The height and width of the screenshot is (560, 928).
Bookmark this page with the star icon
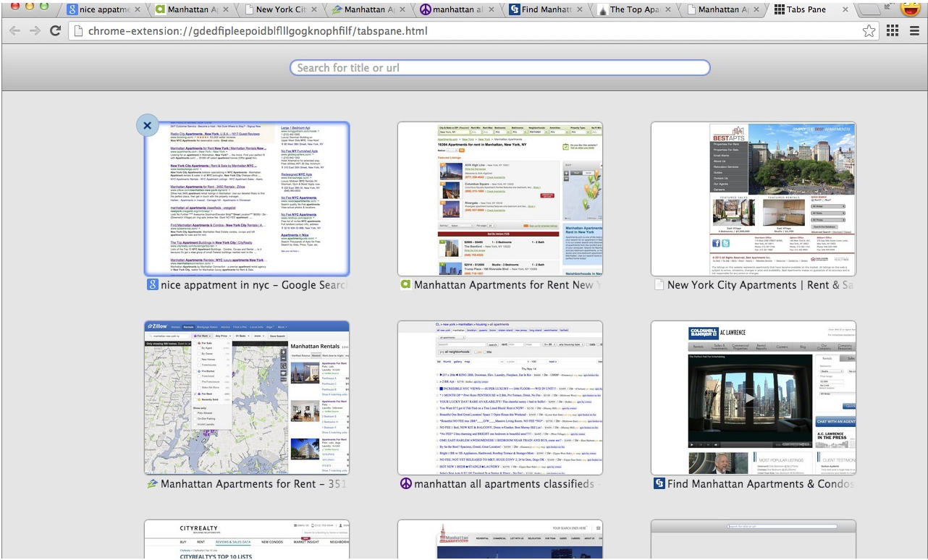point(869,31)
